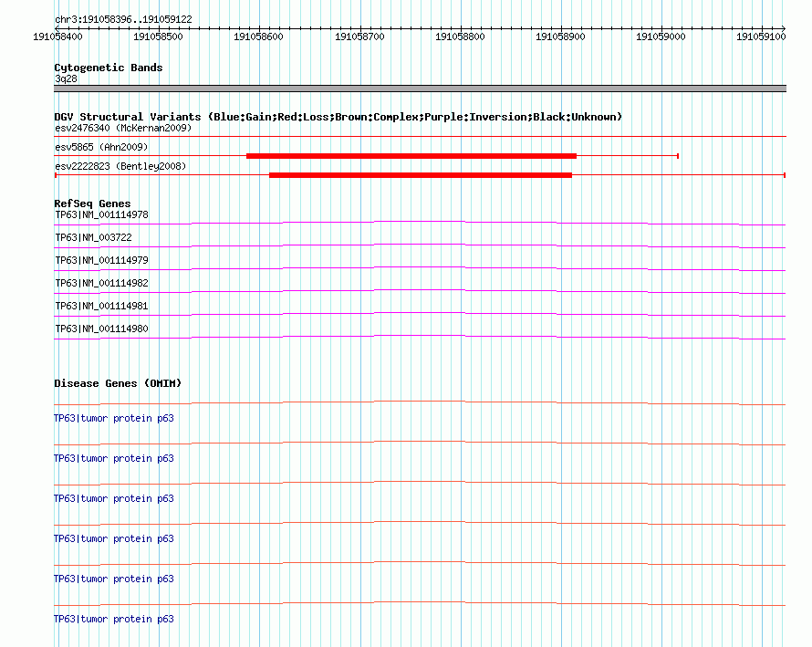812x647 pixels.
Task: Open variant esv2476340 (McKernan2009) label
Action: click(x=123, y=128)
